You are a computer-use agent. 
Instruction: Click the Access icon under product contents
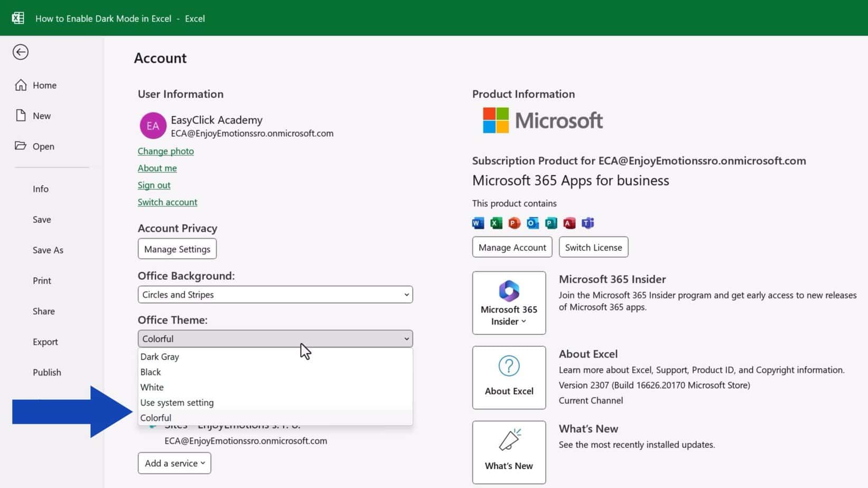(569, 223)
